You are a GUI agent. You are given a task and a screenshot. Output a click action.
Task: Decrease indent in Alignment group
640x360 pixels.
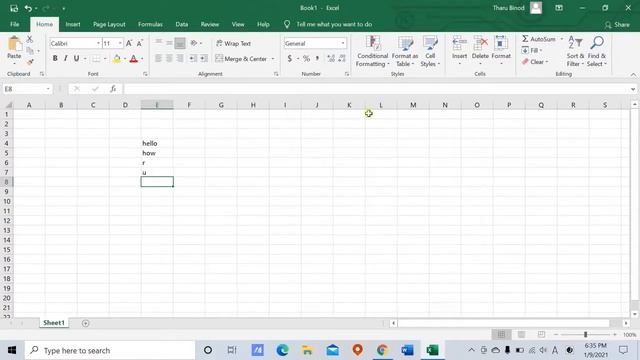pyautogui.click(x=192, y=58)
